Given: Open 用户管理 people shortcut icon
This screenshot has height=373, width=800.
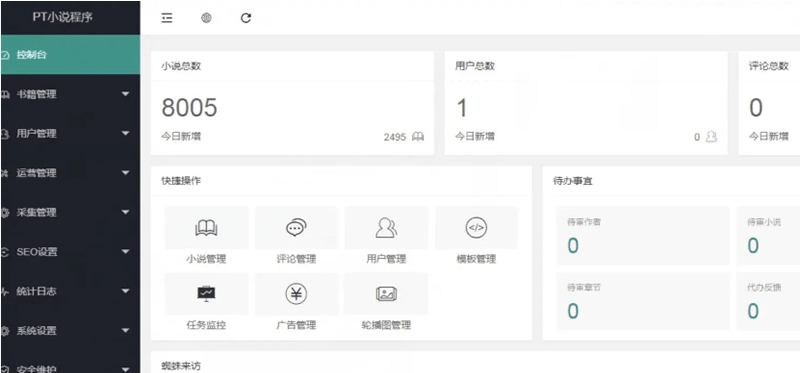Looking at the screenshot, I should (x=386, y=228).
